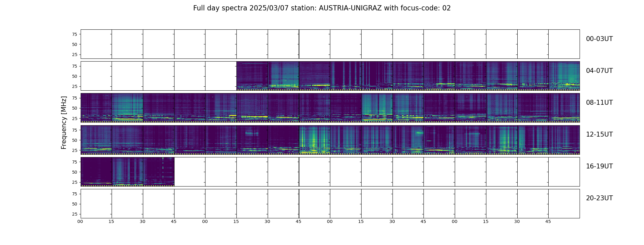Select the '00-03UT' row label
The width and height of the screenshot is (644, 245).
599,39
